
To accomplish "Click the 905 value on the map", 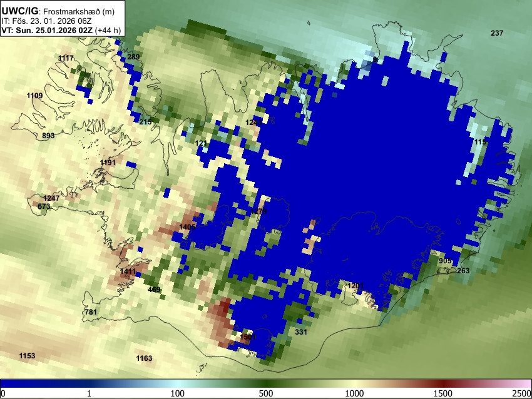I will click(x=445, y=261).
